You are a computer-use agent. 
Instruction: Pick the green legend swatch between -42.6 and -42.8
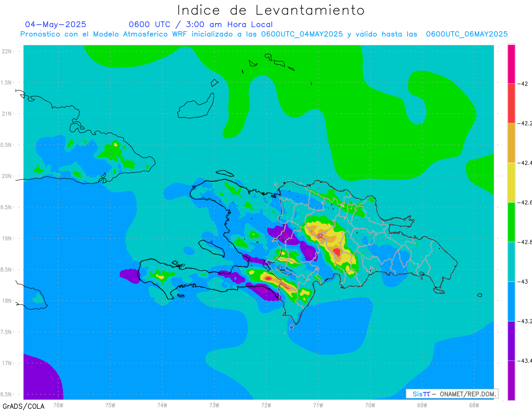[511, 222]
